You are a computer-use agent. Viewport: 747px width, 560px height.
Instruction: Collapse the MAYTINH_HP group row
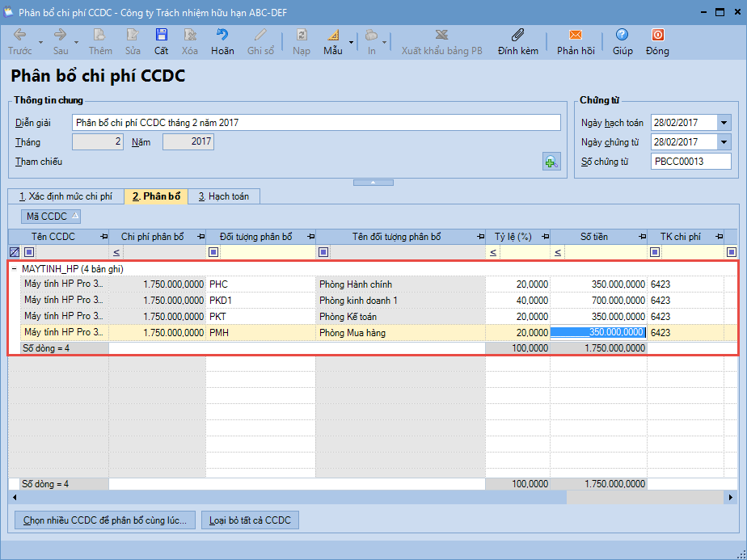[15, 268]
